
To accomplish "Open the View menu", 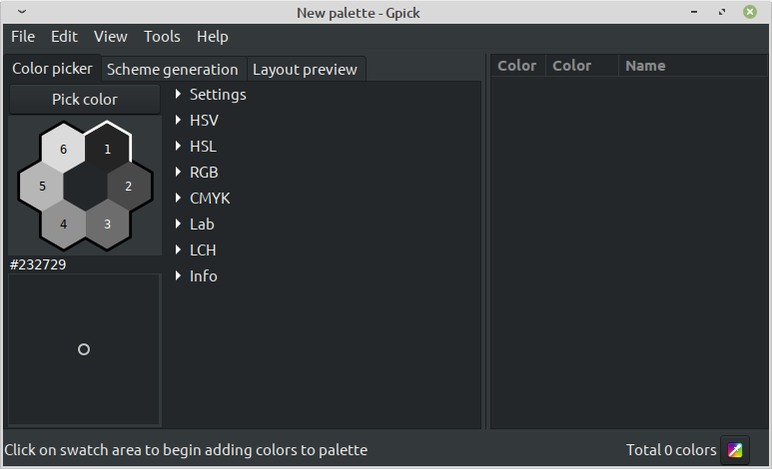I will point(110,36).
